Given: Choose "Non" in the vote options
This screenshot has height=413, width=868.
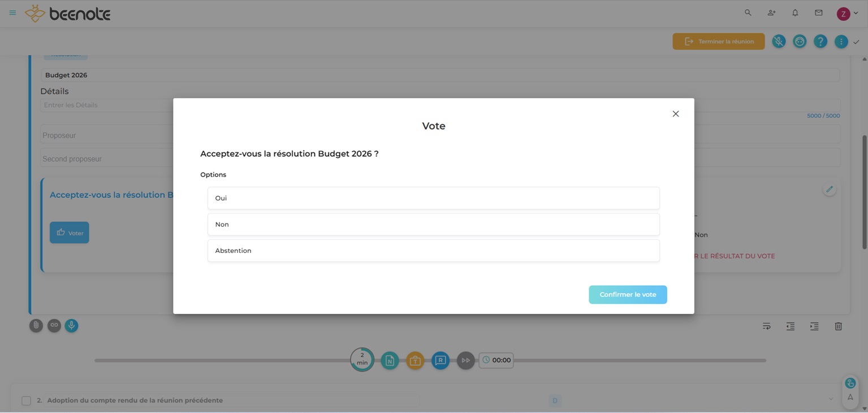Looking at the screenshot, I should 433,225.
